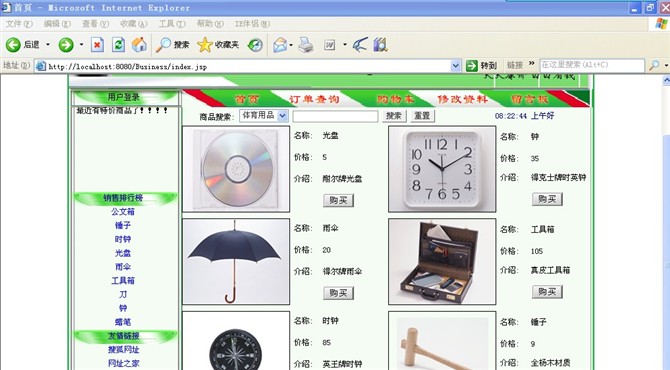Viewport: 670px width, 370px height.
Task: Print the page with printer icon
Action: point(306,44)
